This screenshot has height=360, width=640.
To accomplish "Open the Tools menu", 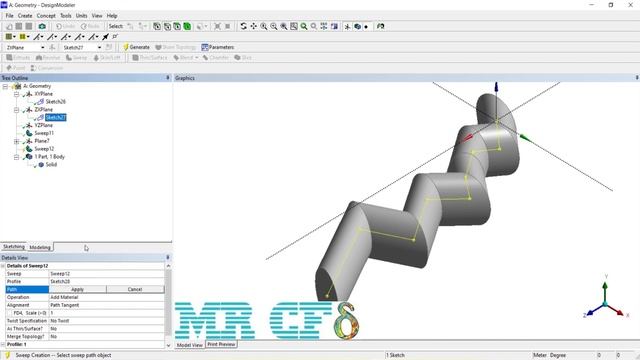I will 66,16.
